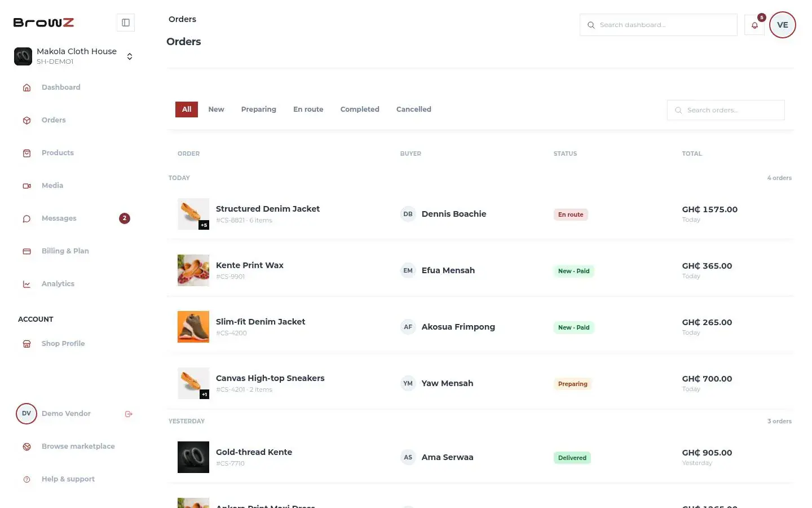The image size is (812, 508).
Task: Click the Shop Profile store icon
Action: coord(27,344)
